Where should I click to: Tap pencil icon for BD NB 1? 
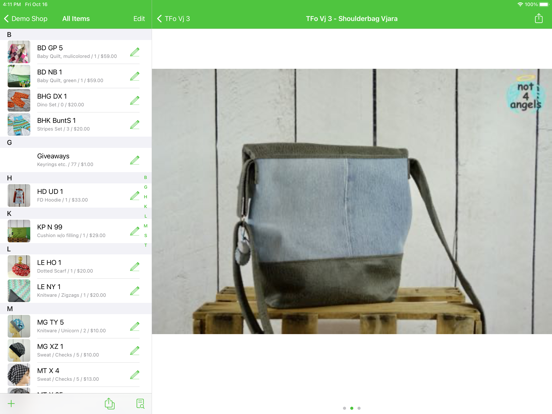[134, 76]
